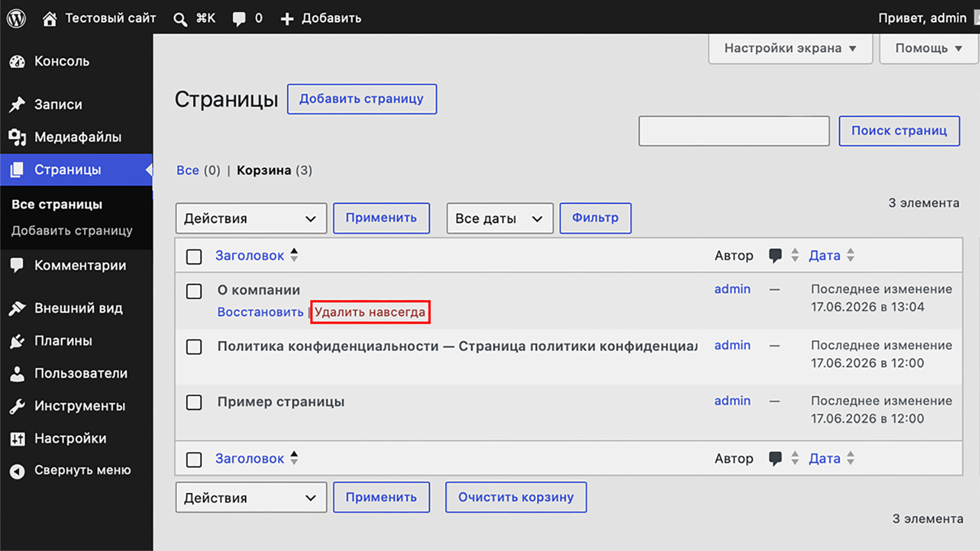
Task: Click the Страницы pages icon in sidebar
Action: pyautogui.click(x=17, y=170)
